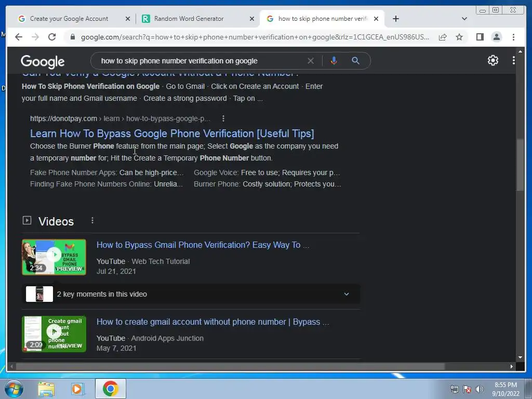The image size is (532, 399).
Task: Open the Windows Start menu
Action: click(14, 389)
